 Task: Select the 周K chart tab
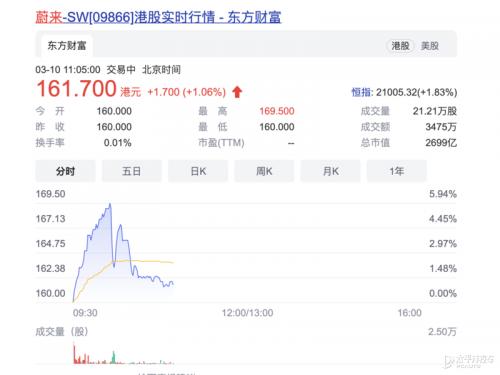click(x=264, y=171)
